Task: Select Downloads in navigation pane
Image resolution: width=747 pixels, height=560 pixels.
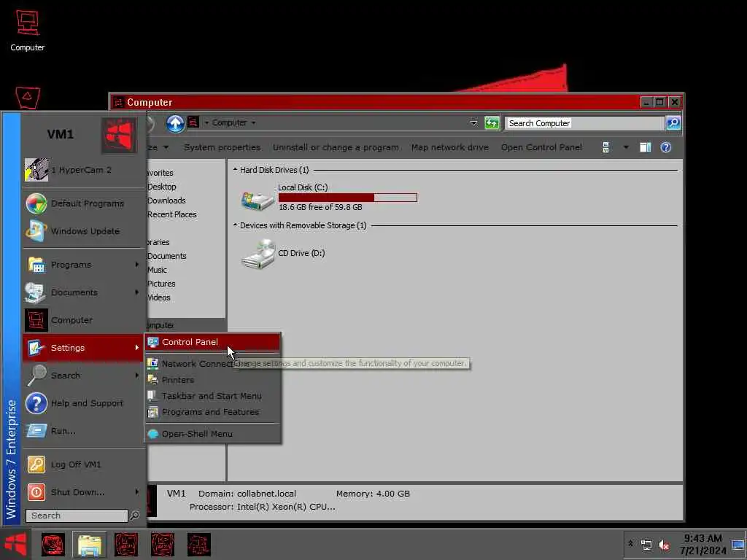Action: click(x=166, y=201)
